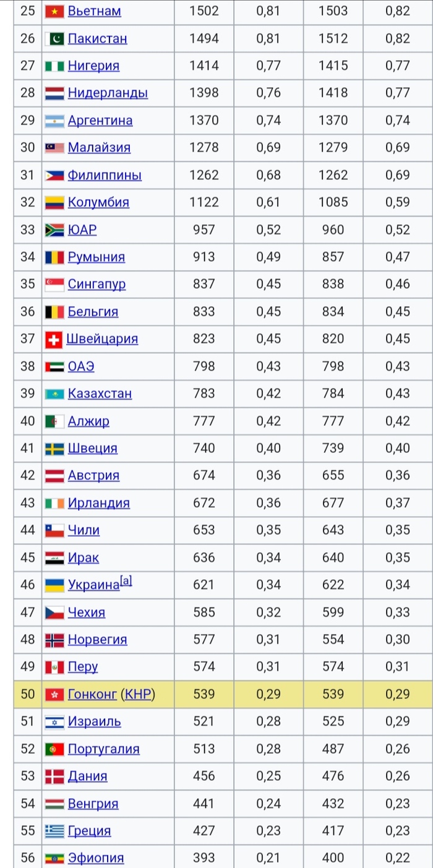Go to the Португалия article
This screenshot has width=433, height=868.
pyautogui.click(x=103, y=749)
